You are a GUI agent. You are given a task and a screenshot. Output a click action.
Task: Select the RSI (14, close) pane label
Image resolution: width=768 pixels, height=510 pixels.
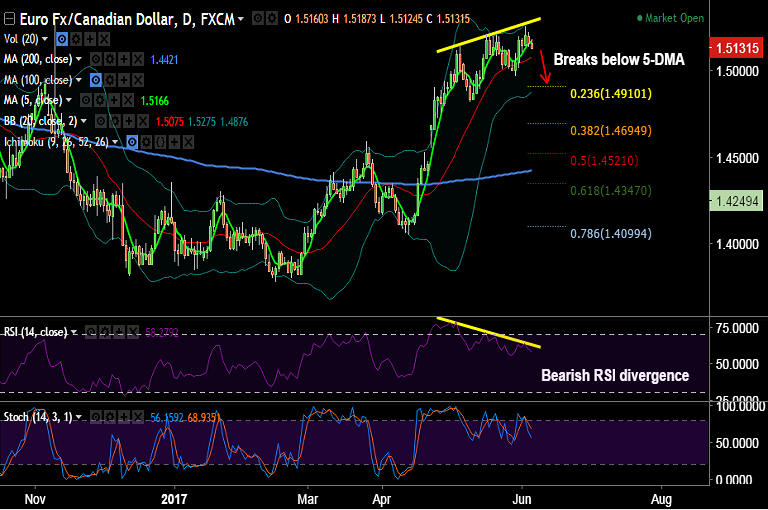(35, 332)
